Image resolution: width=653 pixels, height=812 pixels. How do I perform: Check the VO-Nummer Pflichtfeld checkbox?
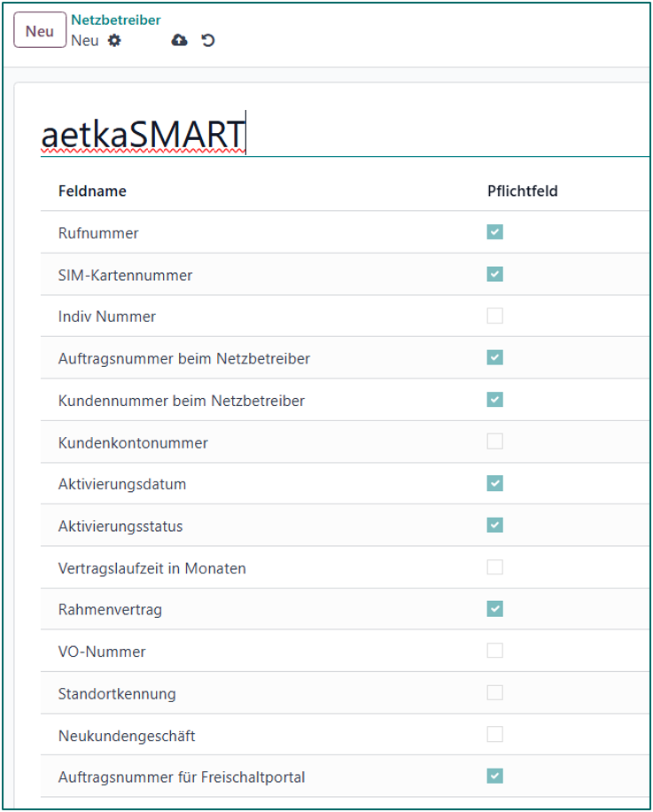click(x=495, y=651)
